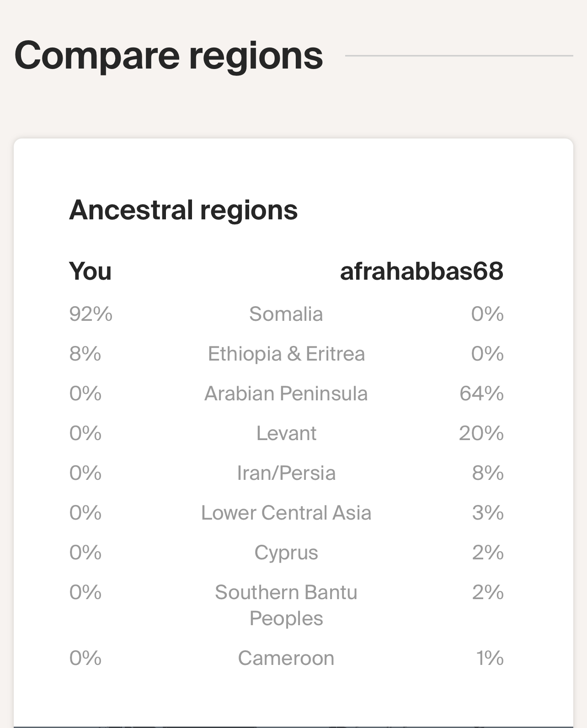Open the Levant region entry

point(286,433)
